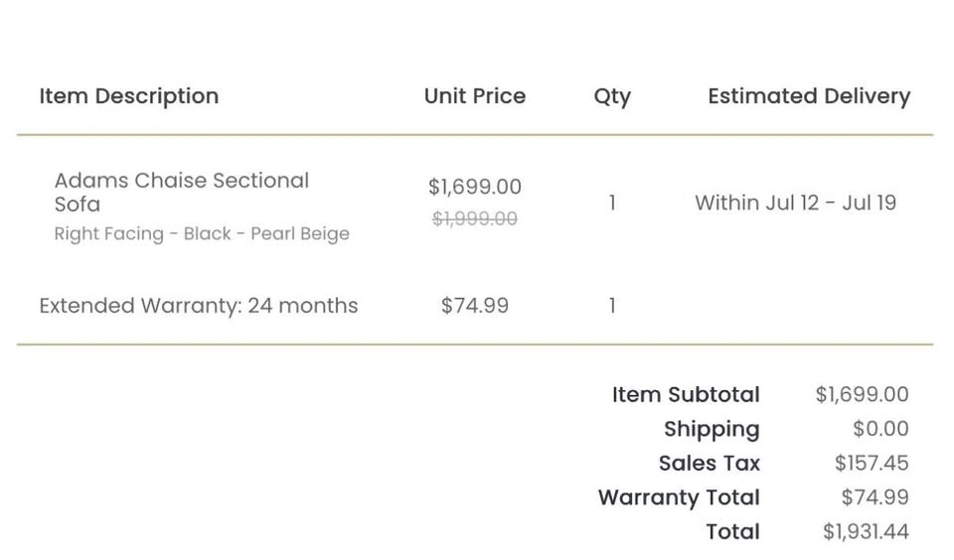Click the $0.00 shipping amount
Image resolution: width=954 pixels, height=560 pixels.
tap(879, 429)
